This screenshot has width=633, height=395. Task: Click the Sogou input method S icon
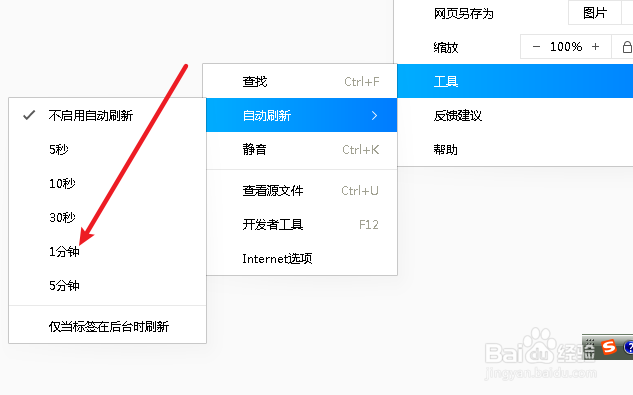point(609,347)
